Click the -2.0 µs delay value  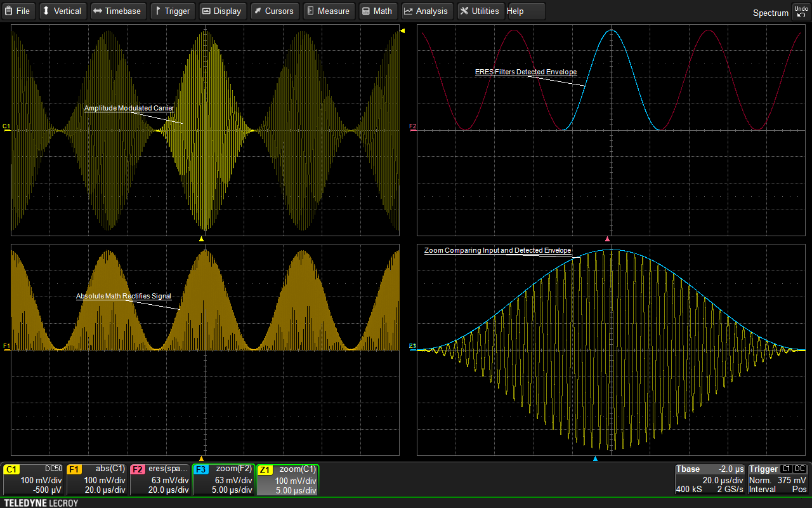click(x=731, y=469)
